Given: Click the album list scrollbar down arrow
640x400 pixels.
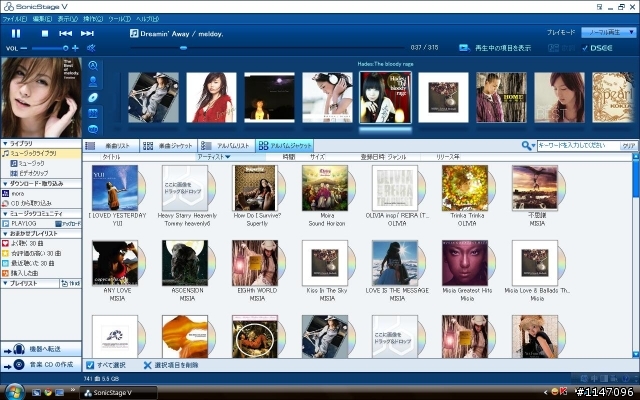Looking at the screenshot, I should tap(636, 354).
